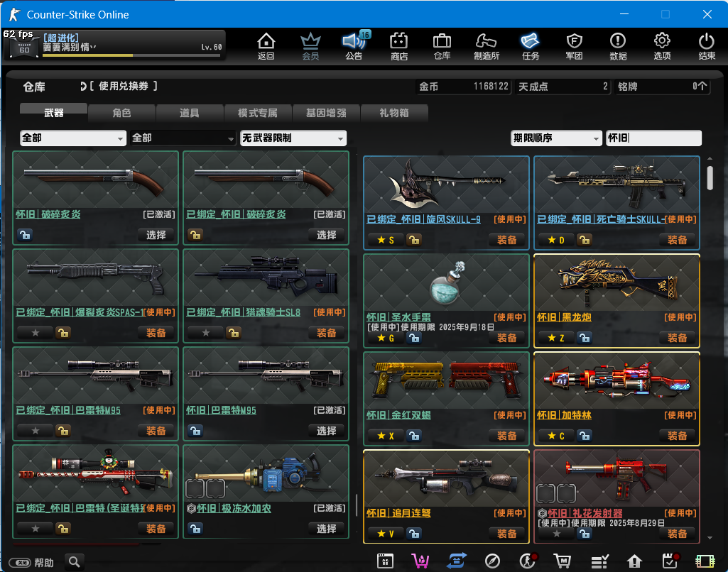
Task: Switch to the 基因增强 tab
Action: [x=326, y=112]
